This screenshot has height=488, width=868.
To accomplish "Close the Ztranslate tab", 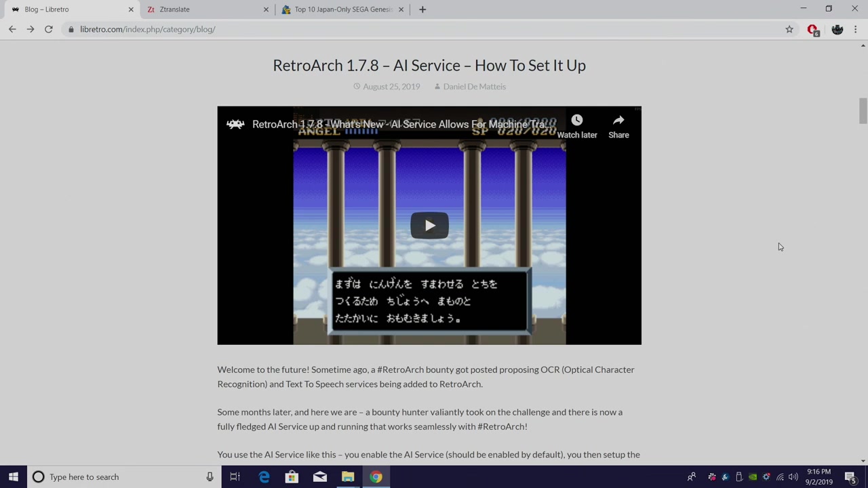I will click(266, 9).
